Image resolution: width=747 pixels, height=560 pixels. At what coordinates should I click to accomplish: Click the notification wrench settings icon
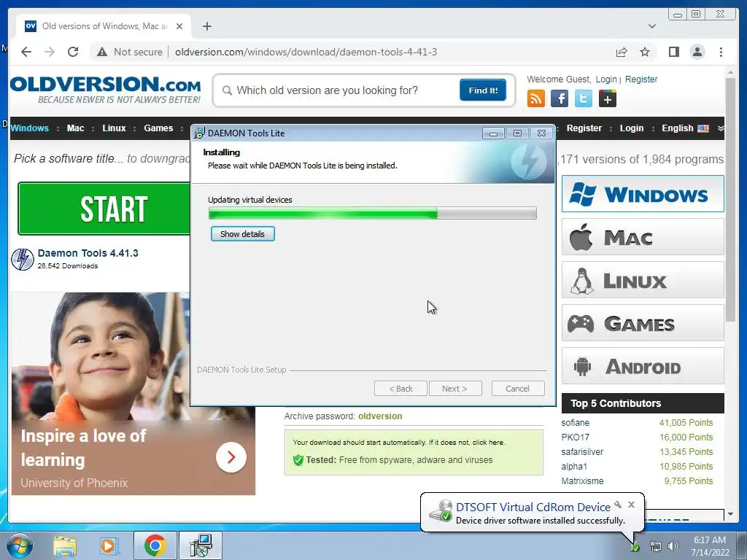[x=618, y=505]
